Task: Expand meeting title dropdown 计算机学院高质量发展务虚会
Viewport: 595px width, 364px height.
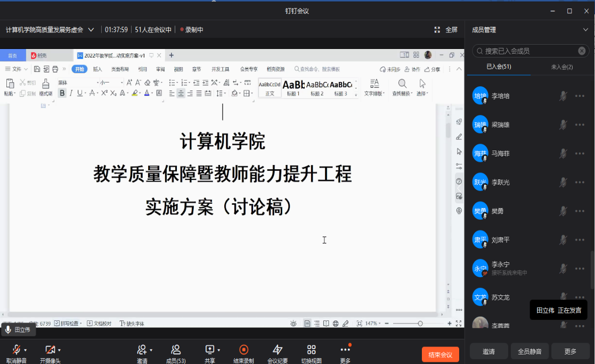Action: [x=91, y=30]
